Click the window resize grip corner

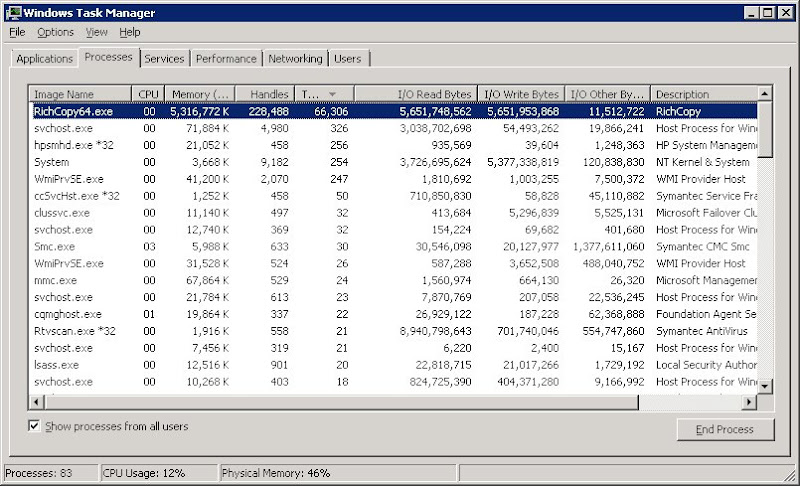click(790, 475)
